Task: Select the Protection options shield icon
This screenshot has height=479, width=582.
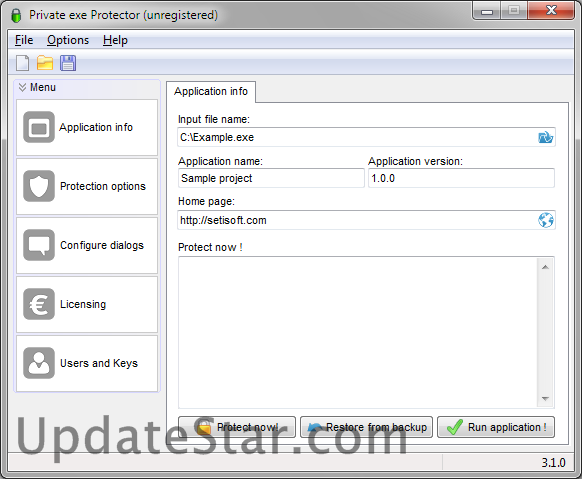Action: (x=39, y=186)
